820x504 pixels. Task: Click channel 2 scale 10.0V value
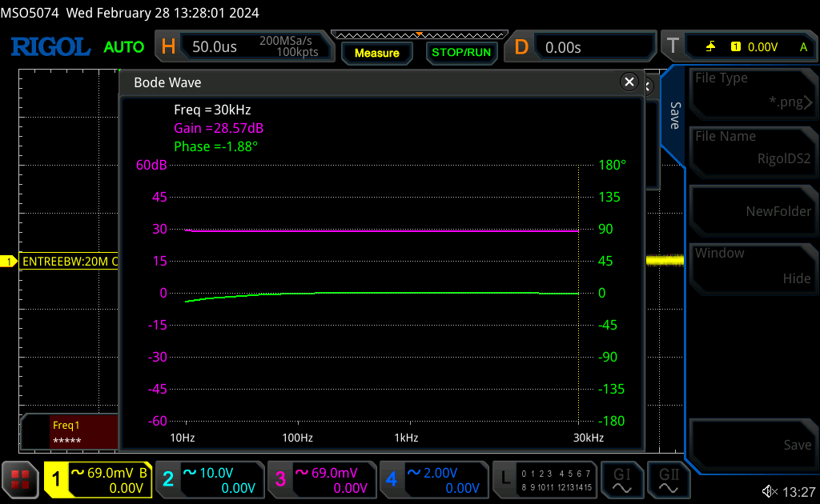click(216, 473)
